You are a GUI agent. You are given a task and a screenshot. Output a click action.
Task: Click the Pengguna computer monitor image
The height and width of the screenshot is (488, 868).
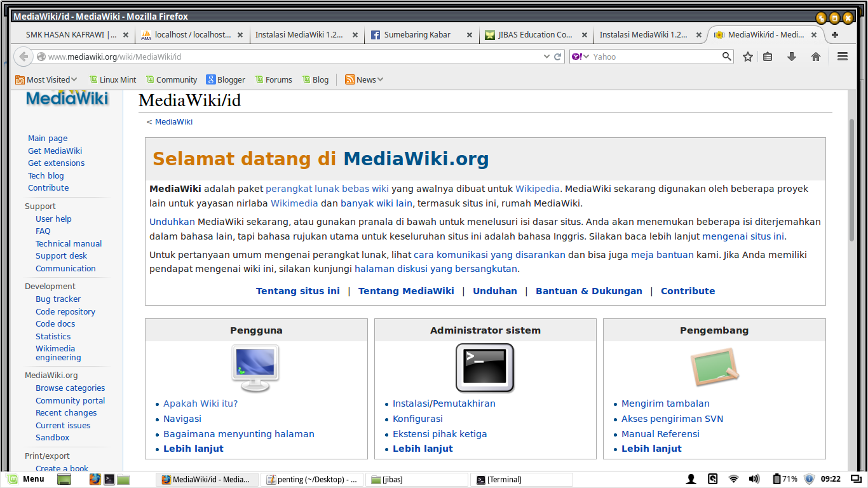click(x=255, y=368)
